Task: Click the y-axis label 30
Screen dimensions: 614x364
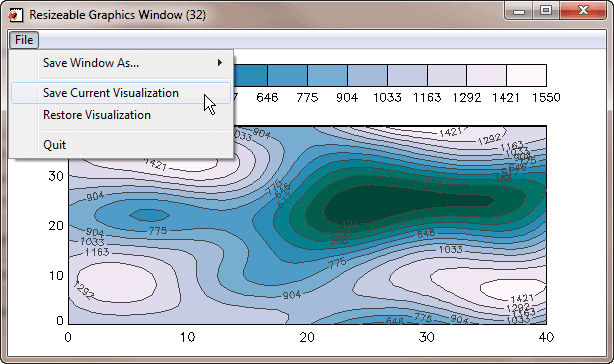Action: click(56, 176)
